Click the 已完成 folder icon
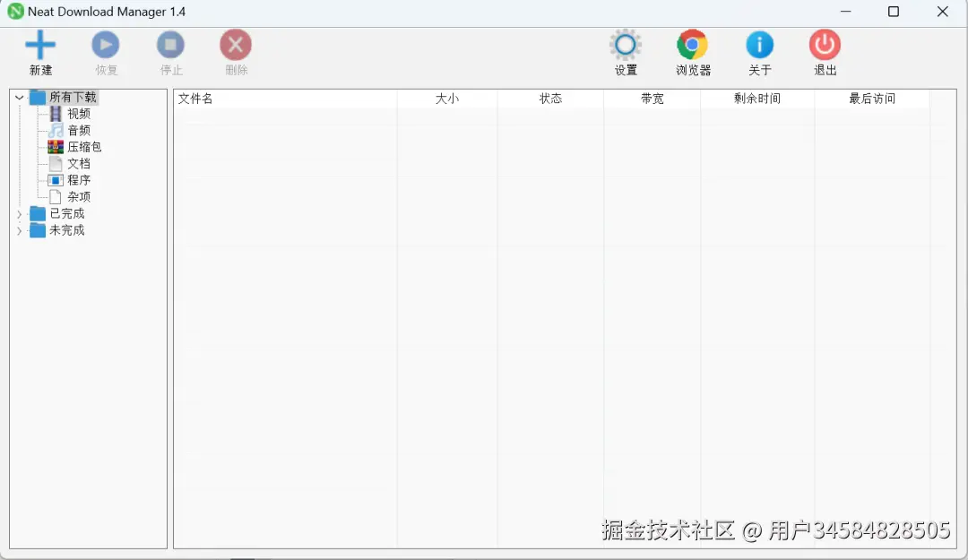 (x=38, y=213)
